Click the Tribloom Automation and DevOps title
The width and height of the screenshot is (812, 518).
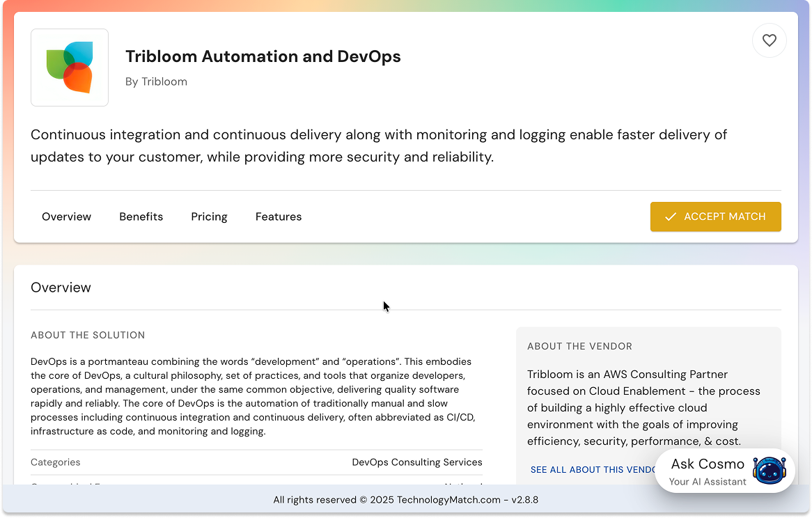tap(263, 56)
